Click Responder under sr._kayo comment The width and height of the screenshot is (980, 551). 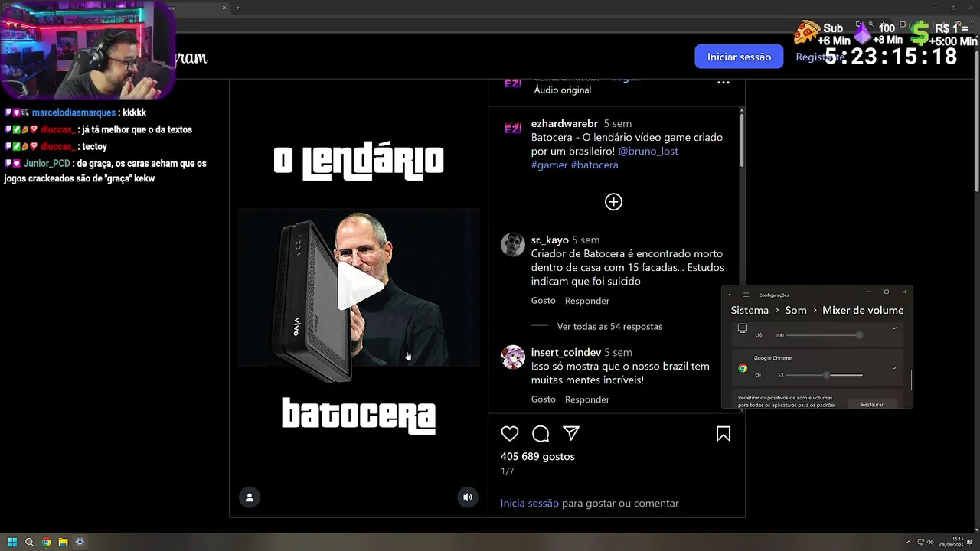coord(587,301)
